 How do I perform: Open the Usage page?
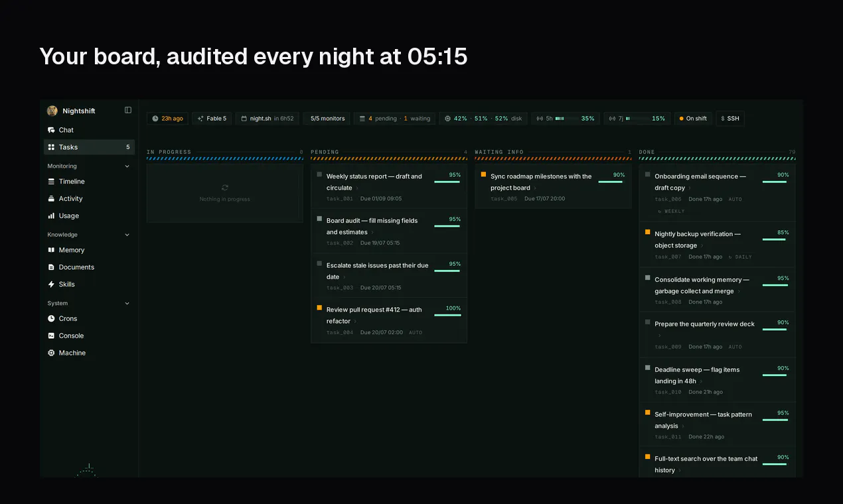tap(89, 216)
